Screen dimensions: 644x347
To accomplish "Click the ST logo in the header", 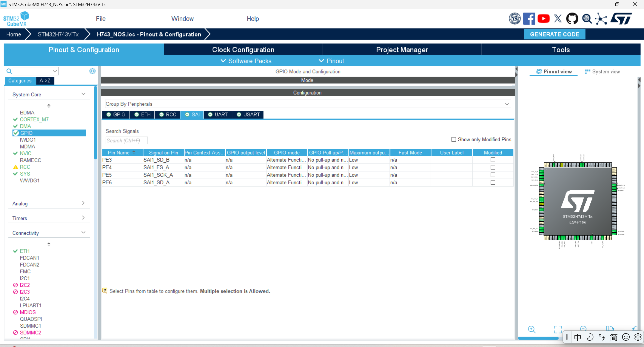I will coord(621,19).
